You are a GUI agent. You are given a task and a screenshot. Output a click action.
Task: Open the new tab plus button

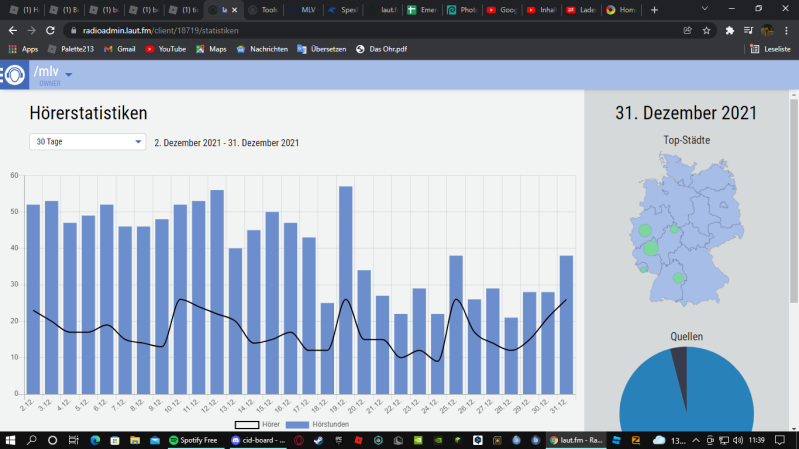click(654, 10)
